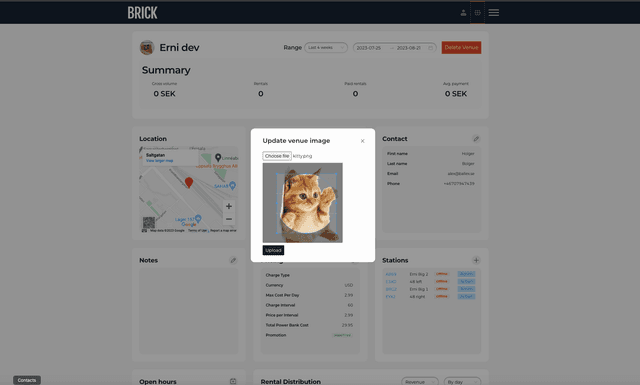Click Report a map error link

pos(223,231)
